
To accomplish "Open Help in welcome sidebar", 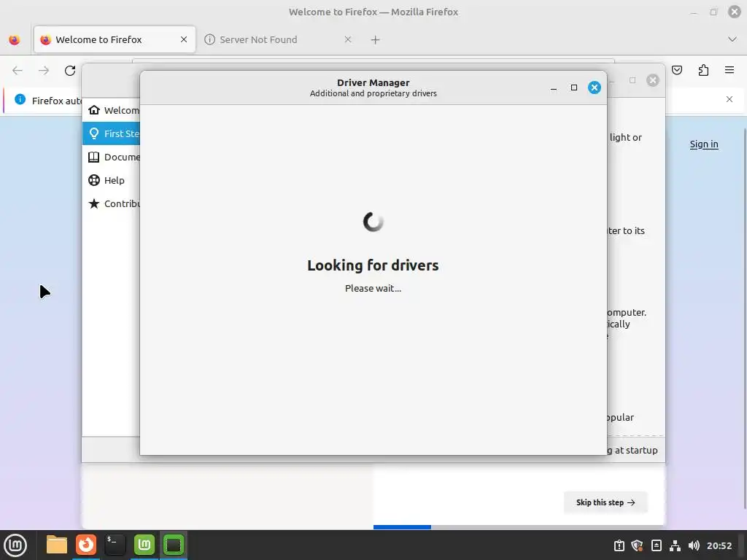I will click(x=111, y=180).
